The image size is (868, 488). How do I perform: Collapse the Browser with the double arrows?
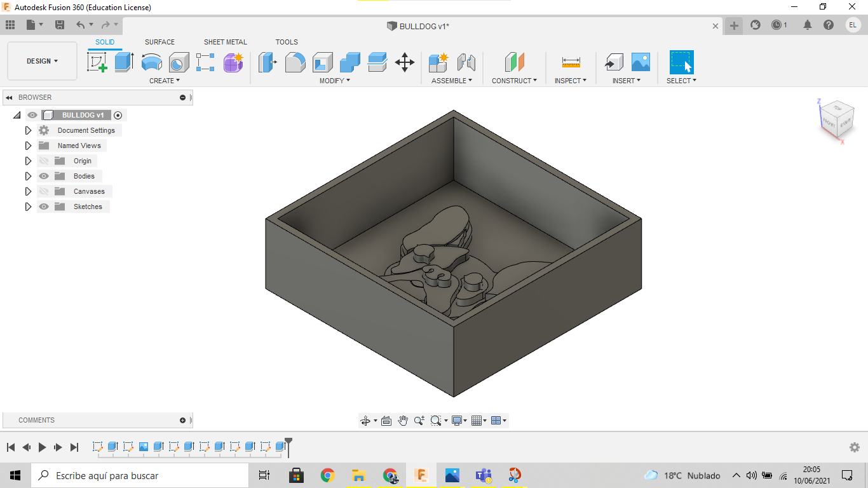[9, 97]
